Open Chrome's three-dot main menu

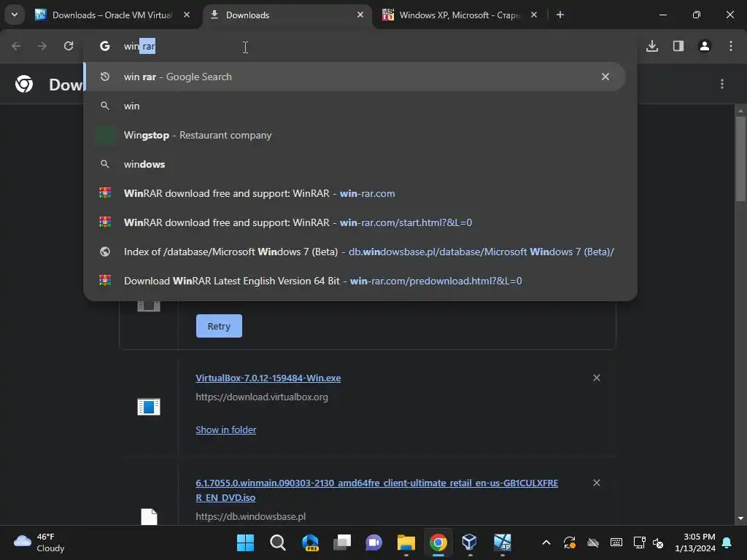tap(731, 46)
